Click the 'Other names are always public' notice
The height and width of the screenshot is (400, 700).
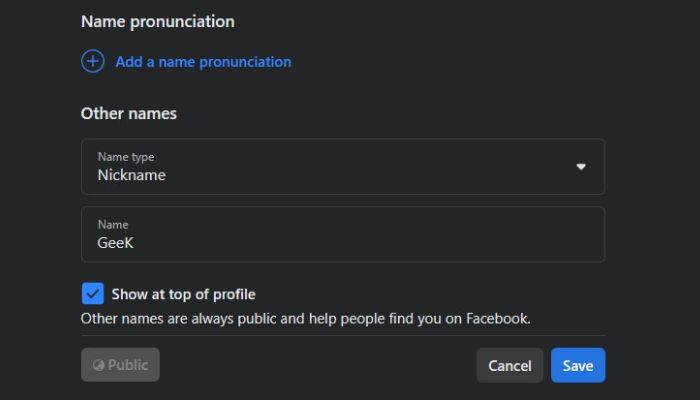pyautogui.click(x=305, y=319)
